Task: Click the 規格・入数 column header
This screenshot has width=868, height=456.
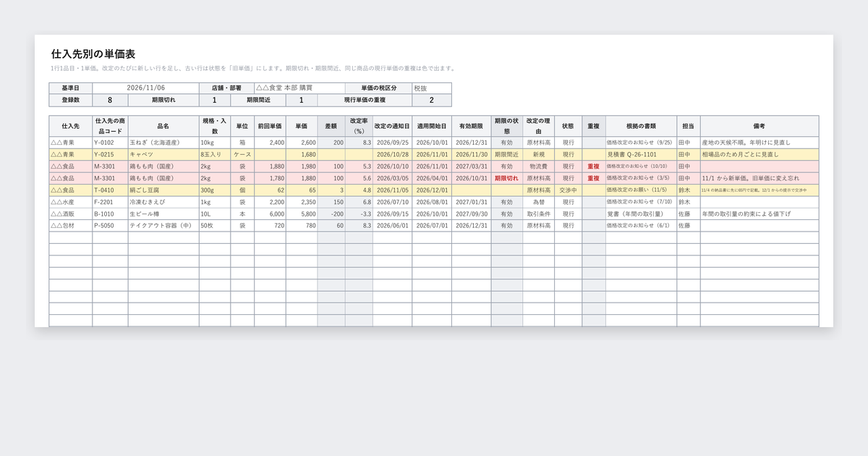Action: click(215, 126)
